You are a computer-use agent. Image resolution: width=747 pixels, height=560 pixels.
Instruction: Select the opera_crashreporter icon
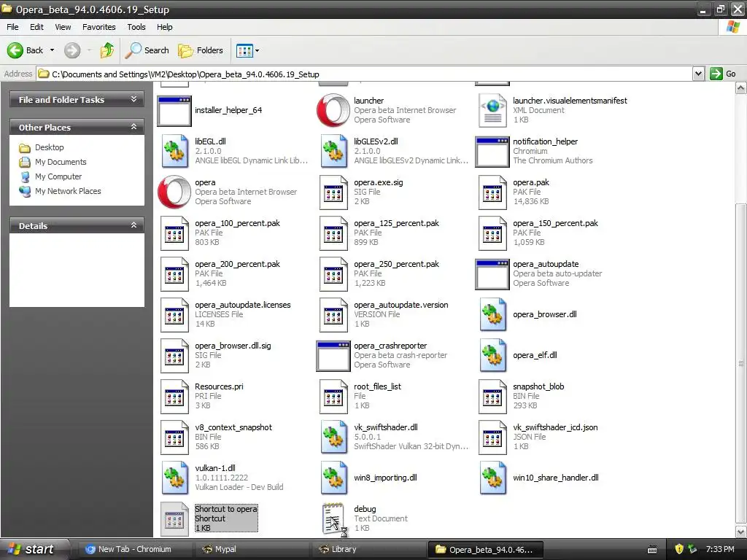(333, 356)
